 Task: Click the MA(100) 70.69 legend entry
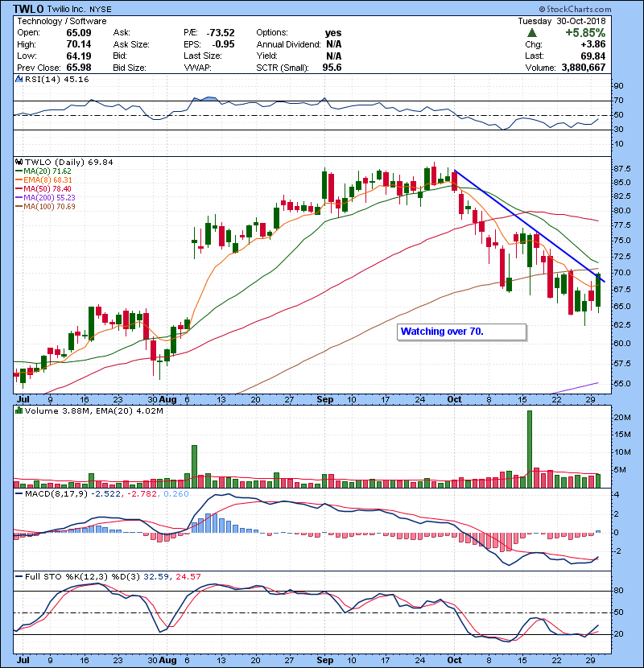(x=45, y=207)
